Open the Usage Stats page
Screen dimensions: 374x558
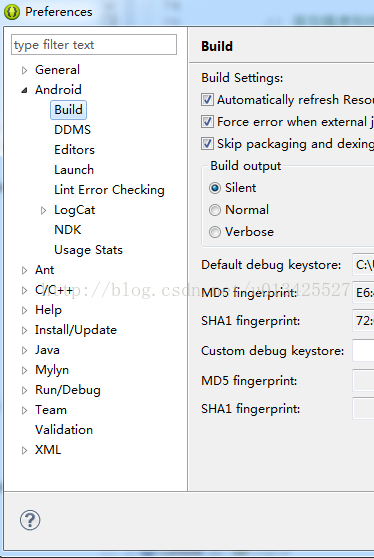tap(88, 250)
